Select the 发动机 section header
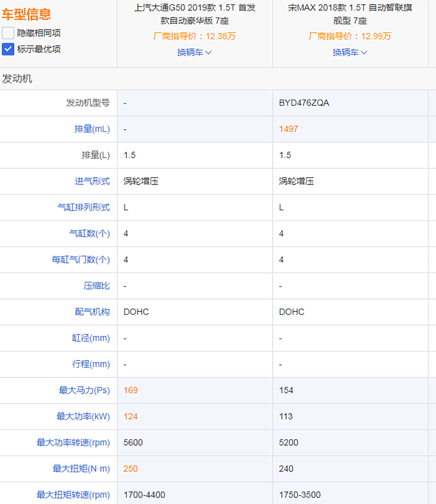 point(17,79)
